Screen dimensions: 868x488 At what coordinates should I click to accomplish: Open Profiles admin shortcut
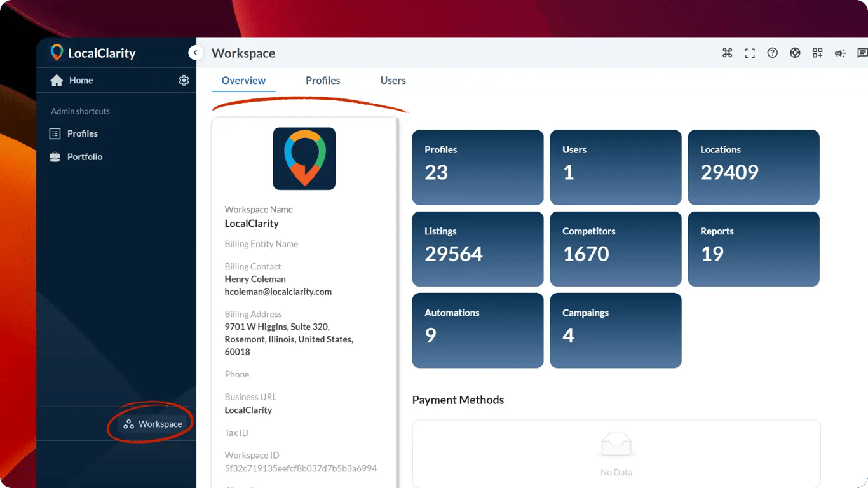pyautogui.click(x=83, y=133)
